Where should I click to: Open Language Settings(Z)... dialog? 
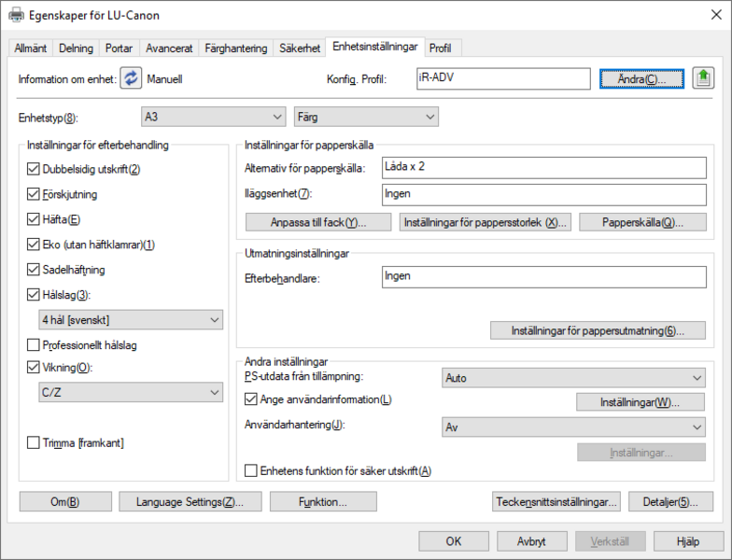coord(190,502)
